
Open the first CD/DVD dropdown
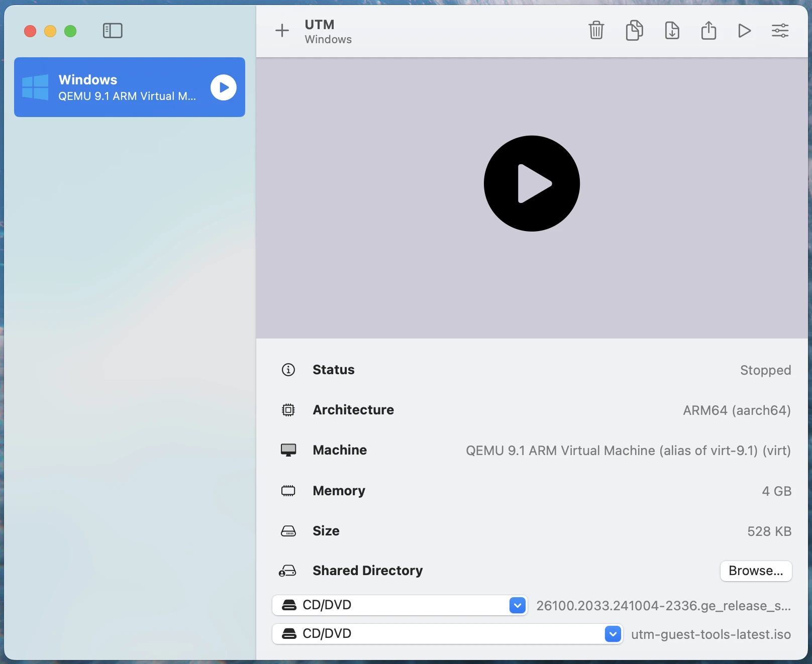pos(400,605)
